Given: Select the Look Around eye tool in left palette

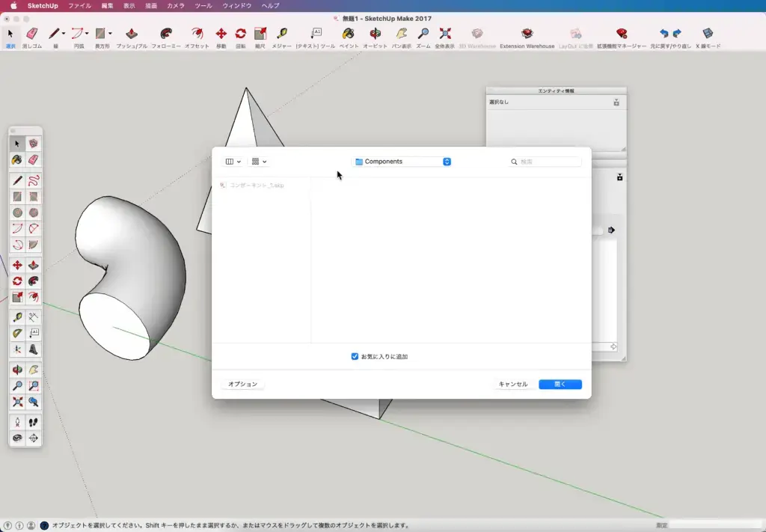Looking at the screenshot, I should click(18, 438).
